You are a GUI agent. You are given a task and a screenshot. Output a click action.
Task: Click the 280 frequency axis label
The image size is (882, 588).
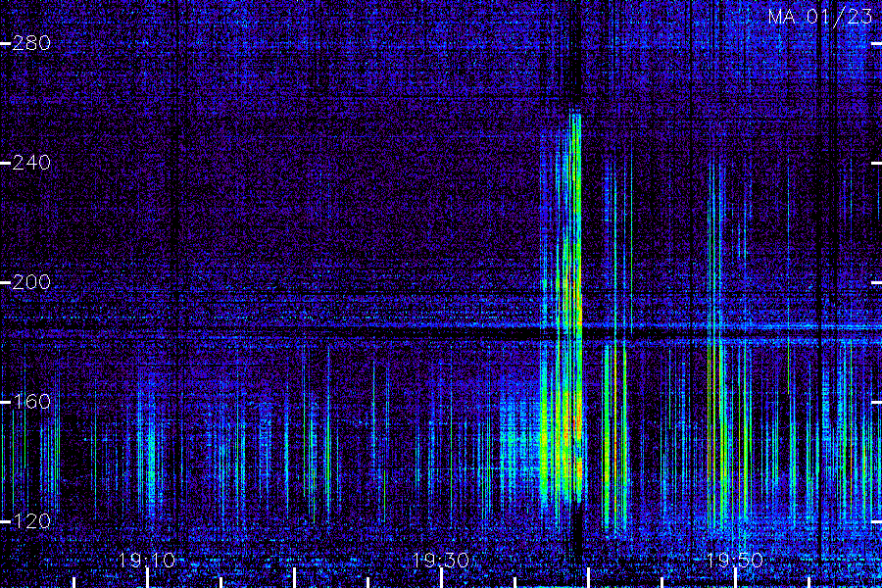(31, 43)
